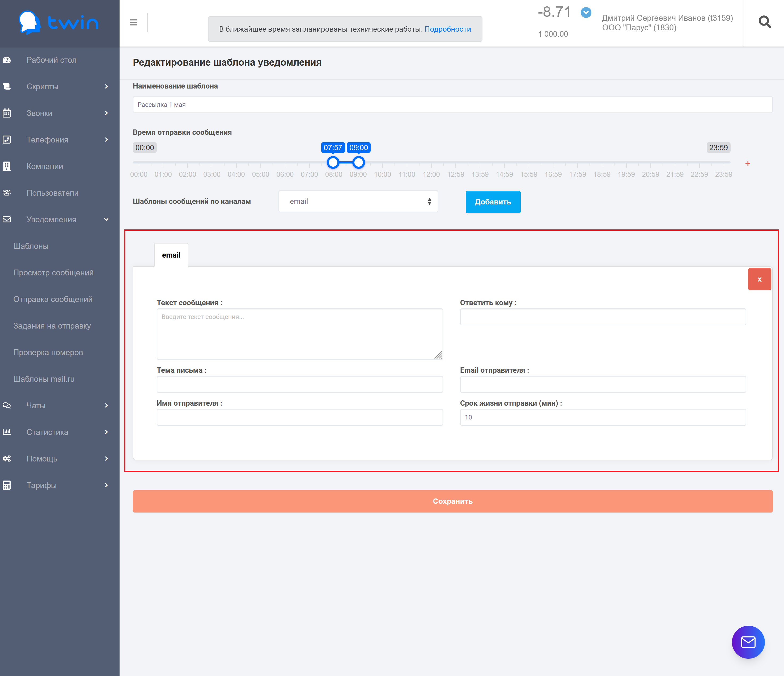This screenshot has width=784, height=676.
Task: Click the balance dropdown arrow icon
Action: point(586,12)
